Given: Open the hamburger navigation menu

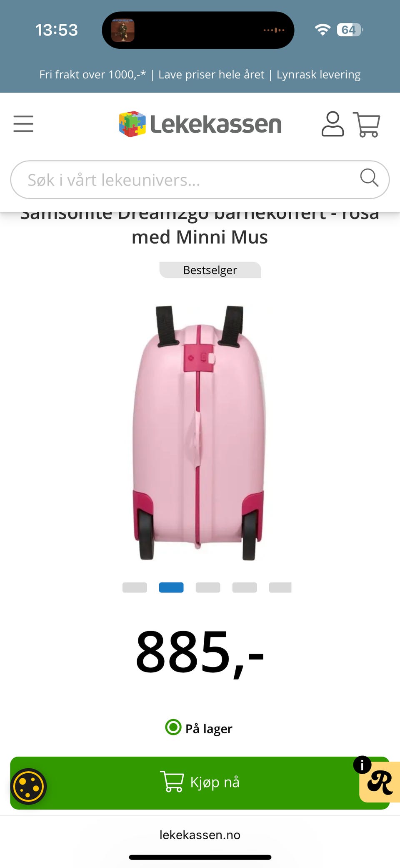Looking at the screenshot, I should [x=23, y=124].
